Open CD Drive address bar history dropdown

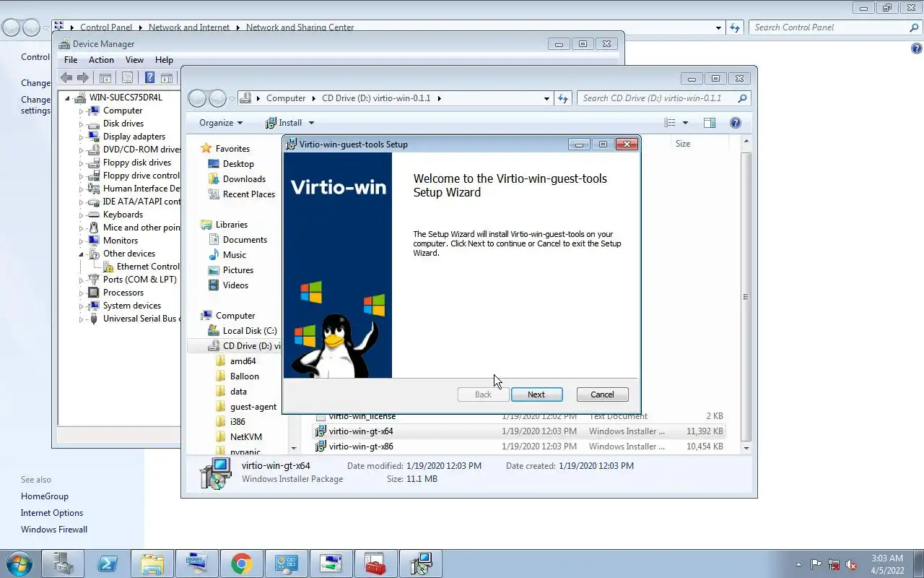click(546, 98)
